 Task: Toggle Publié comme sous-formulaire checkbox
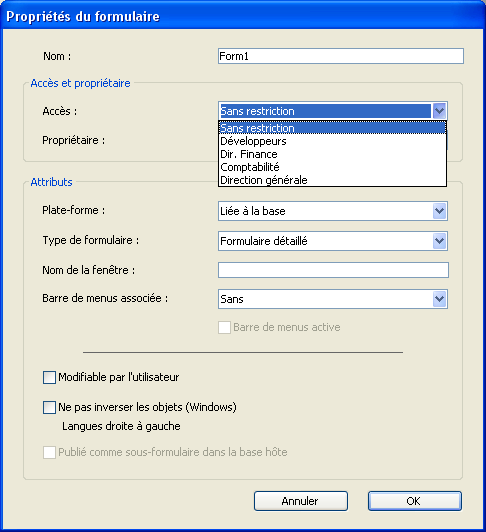pos(49,452)
